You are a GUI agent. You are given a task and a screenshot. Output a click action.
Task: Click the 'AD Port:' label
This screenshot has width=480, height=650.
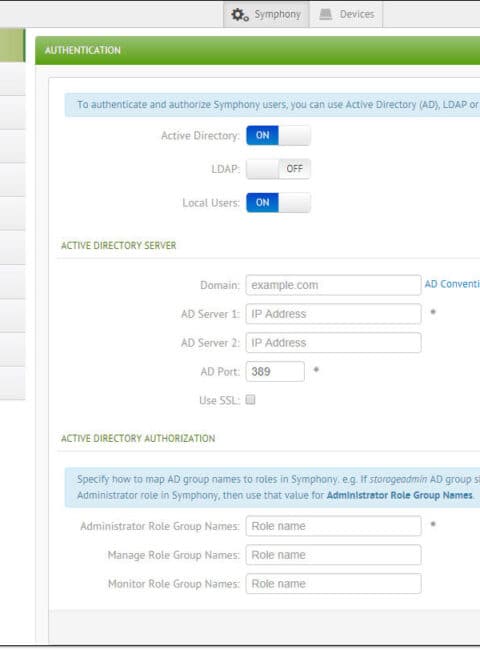(x=221, y=372)
